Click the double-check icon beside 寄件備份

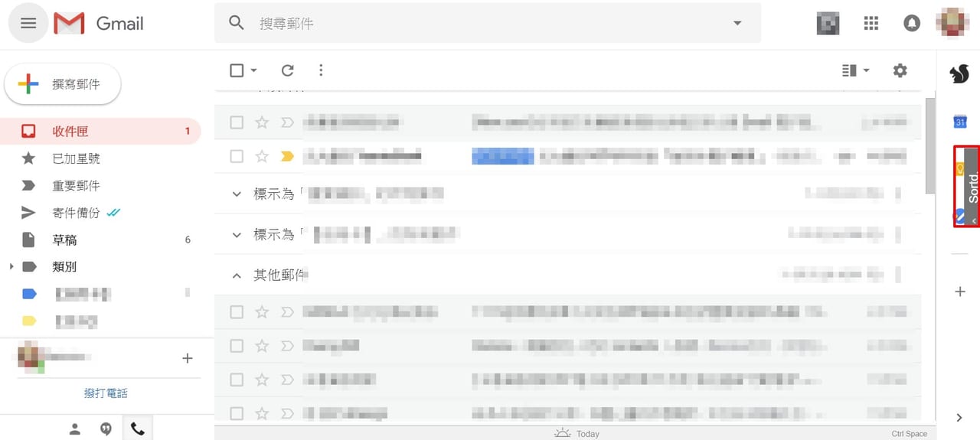coord(113,212)
